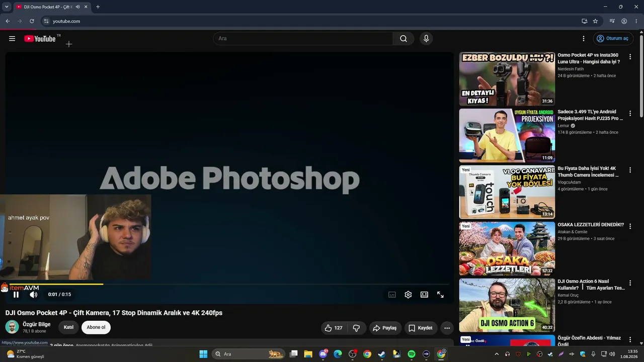Go back using the browser back arrow
The height and width of the screenshot is (362, 644).
click(x=8, y=21)
